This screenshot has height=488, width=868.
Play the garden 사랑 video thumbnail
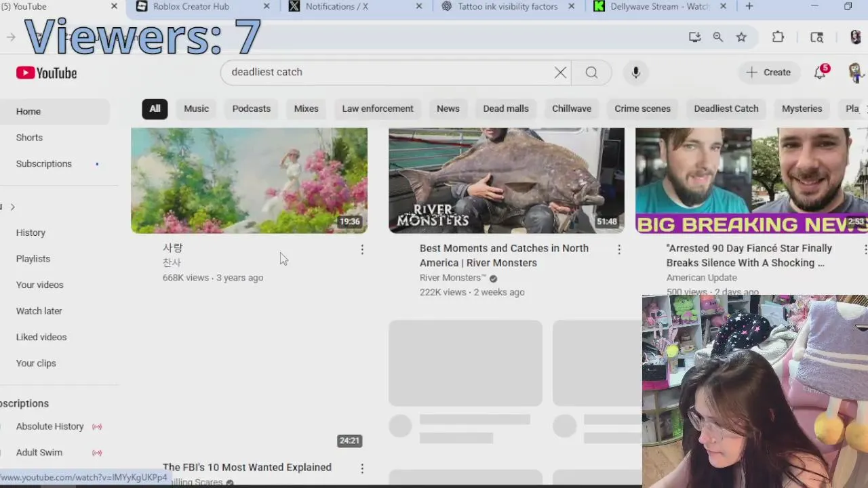pyautogui.click(x=249, y=180)
